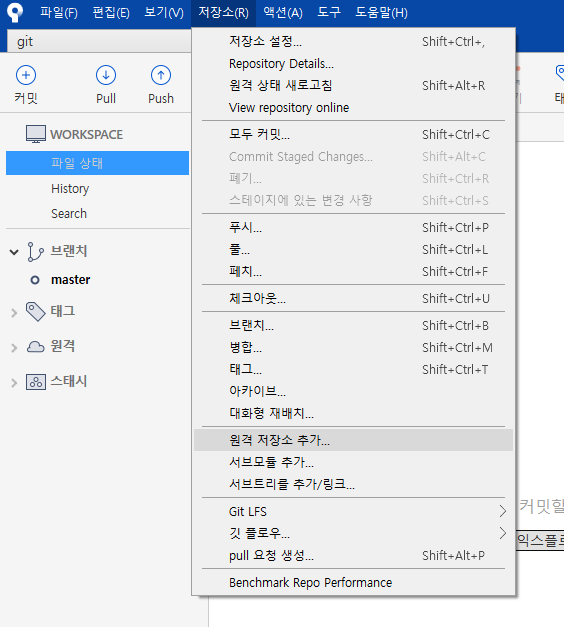This screenshot has width=564, height=627.
Task: Open the 액션(A) menu
Action: tap(283, 13)
